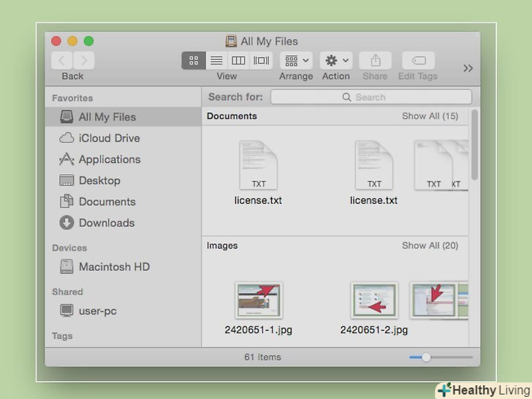Open Applications in the sidebar
The image size is (532, 399).
pyautogui.click(x=109, y=159)
